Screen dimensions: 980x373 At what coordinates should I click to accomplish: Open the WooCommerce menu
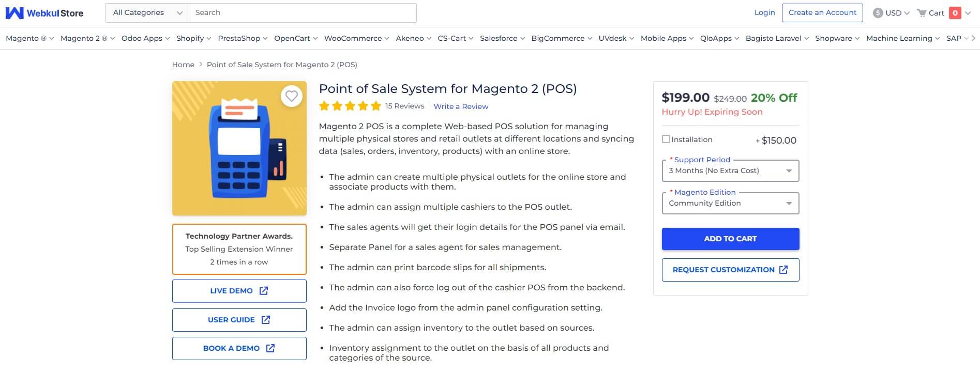pos(356,38)
